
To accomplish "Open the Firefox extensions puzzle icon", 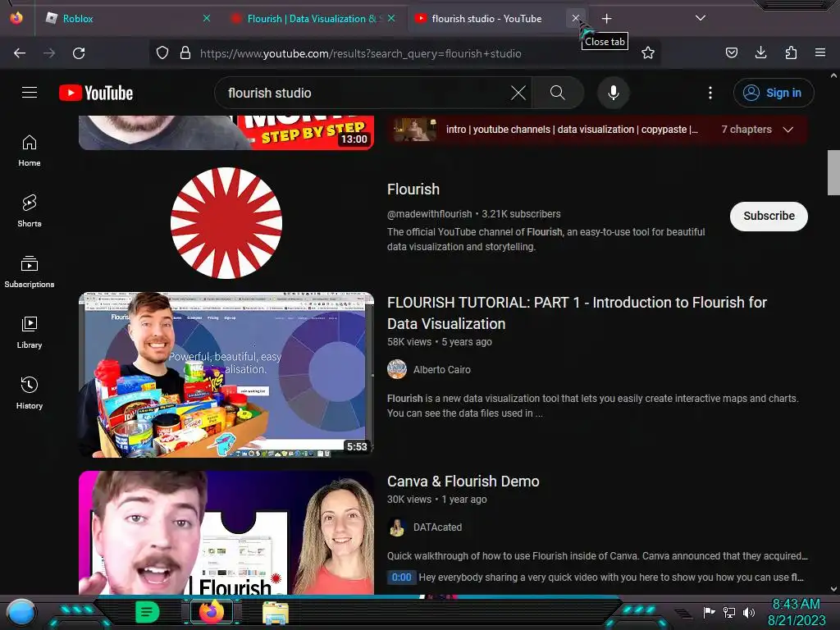I will click(791, 53).
